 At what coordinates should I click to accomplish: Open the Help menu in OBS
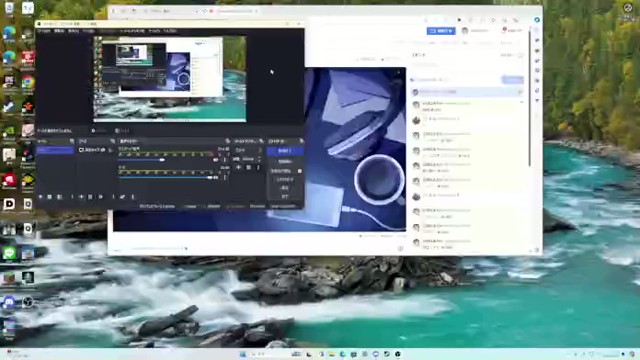tap(170, 31)
